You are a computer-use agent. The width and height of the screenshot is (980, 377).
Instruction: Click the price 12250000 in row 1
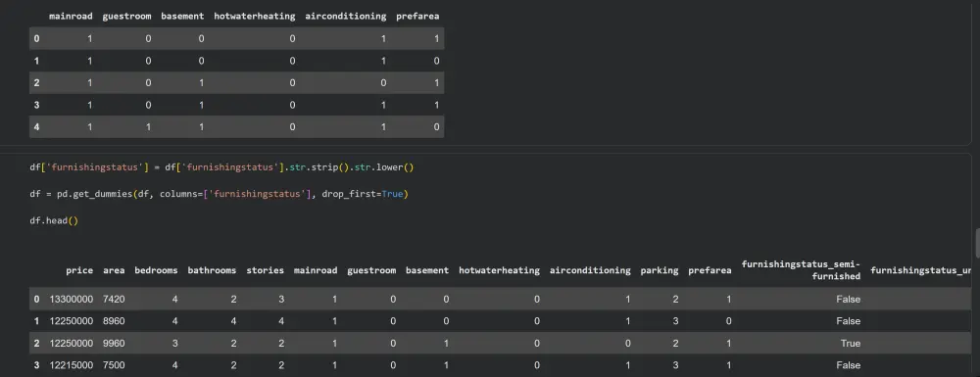[72, 321]
